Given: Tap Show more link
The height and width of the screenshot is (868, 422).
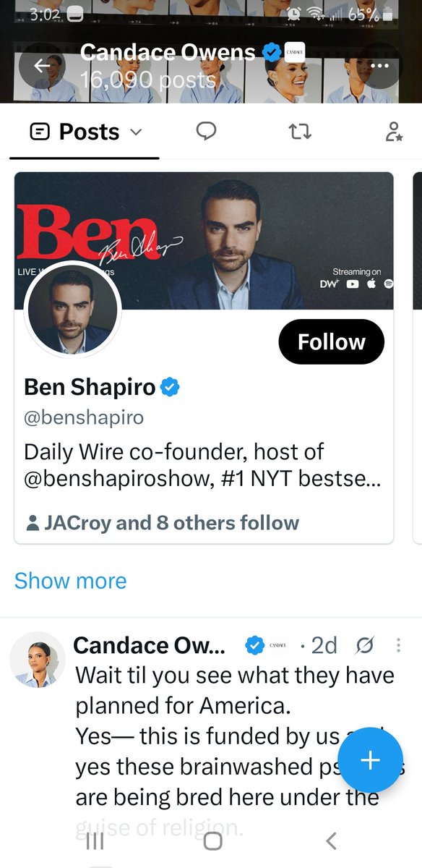Looking at the screenshot, I should (70, 581).
